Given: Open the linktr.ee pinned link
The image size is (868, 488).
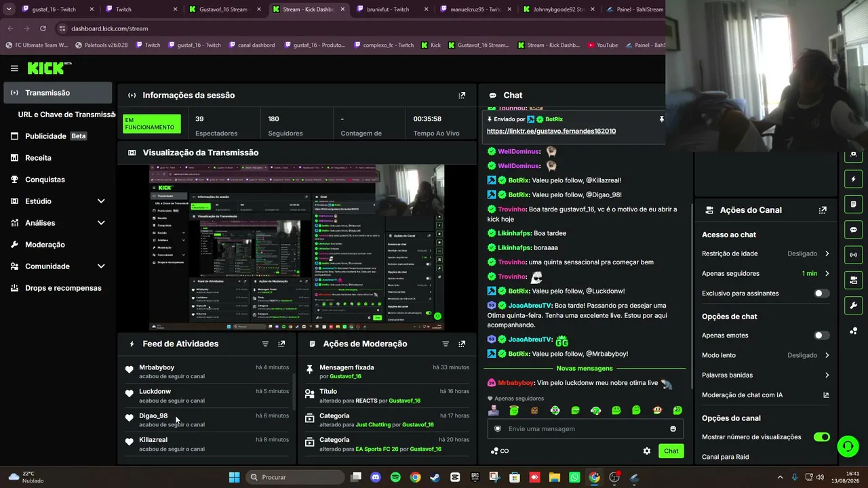Looking at the screenshot, I should coord(551,131).
